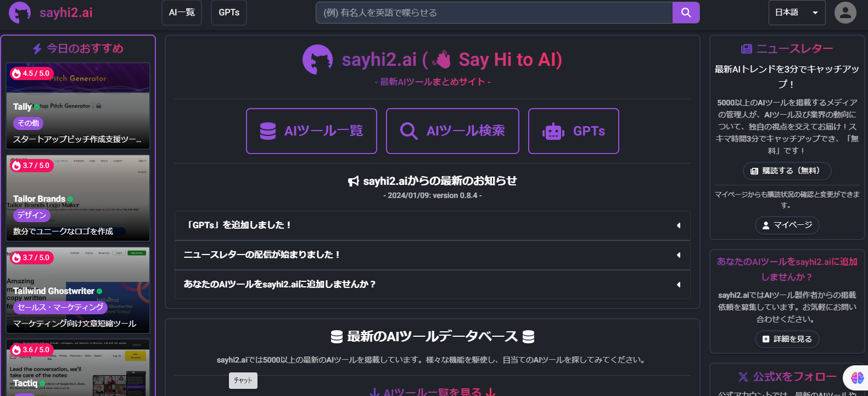Click the large AIツール検索 button
The width and height of the screenshot is (868, 396).
click(x=452, y=131)
